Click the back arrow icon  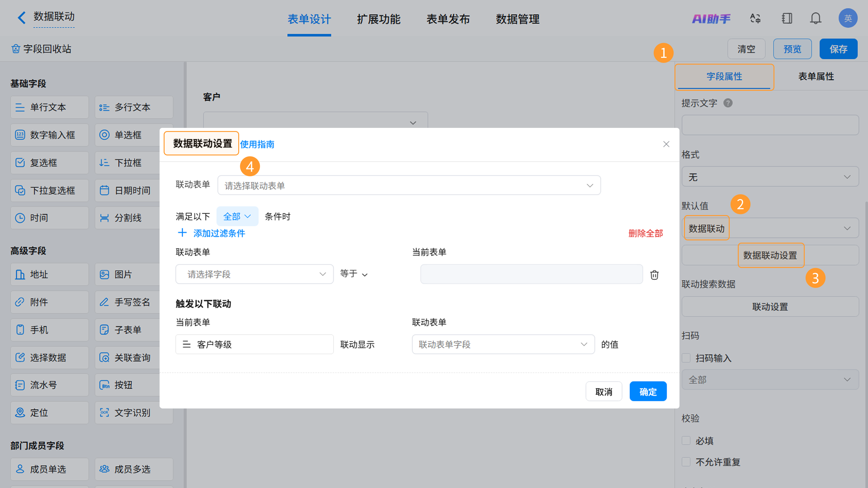[x=21, y=18]
